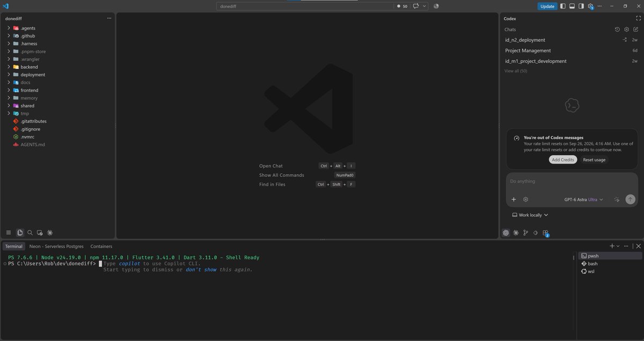644x341 pixels.
Task: Start a new Codex chat with pencil icon
Action: click(x=635, y=29)
